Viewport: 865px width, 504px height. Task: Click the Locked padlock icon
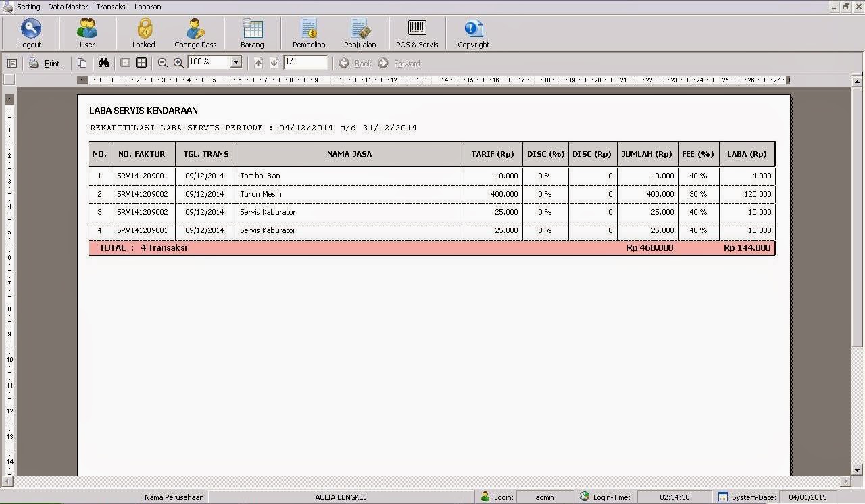(144, 29)
